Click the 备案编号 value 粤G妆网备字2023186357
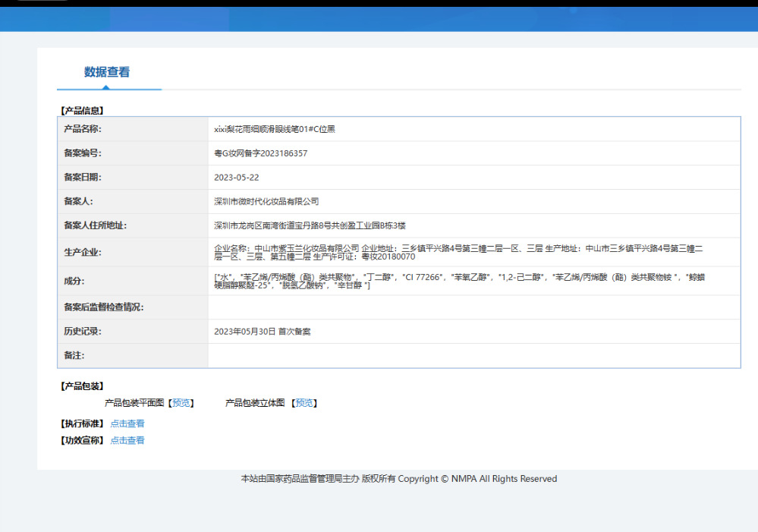Image resolution: width=758 pixels, height=532 pixels. pos(260,153)
